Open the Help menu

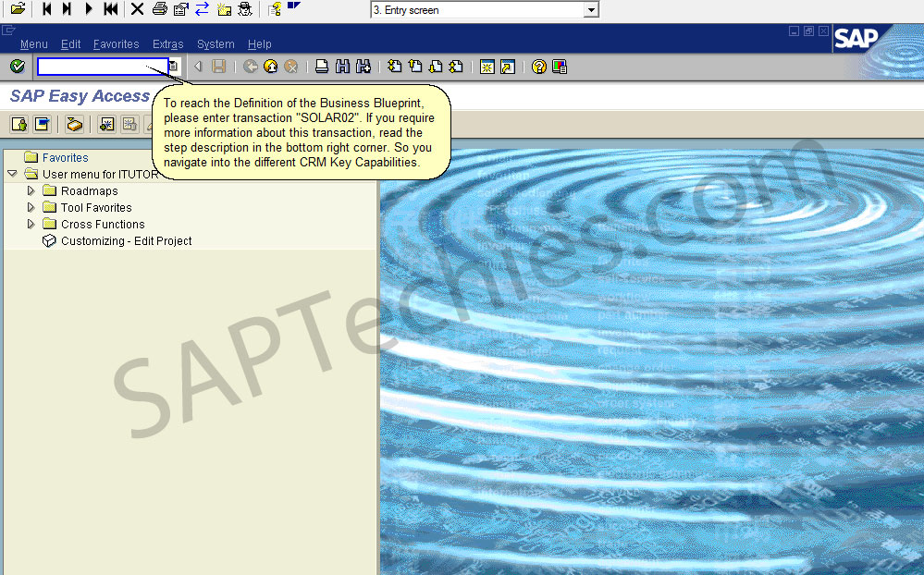pyautogui.click(x=259, y=44)
